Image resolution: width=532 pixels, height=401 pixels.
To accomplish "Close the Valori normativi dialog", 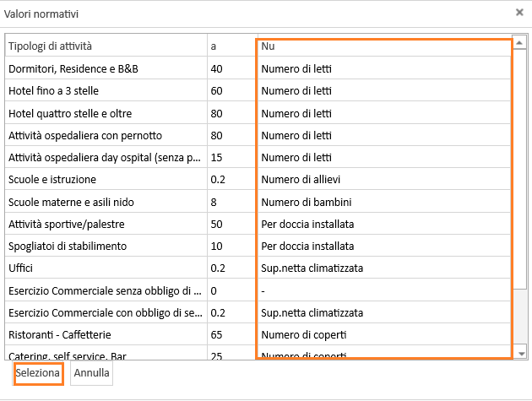I will 519,13.
